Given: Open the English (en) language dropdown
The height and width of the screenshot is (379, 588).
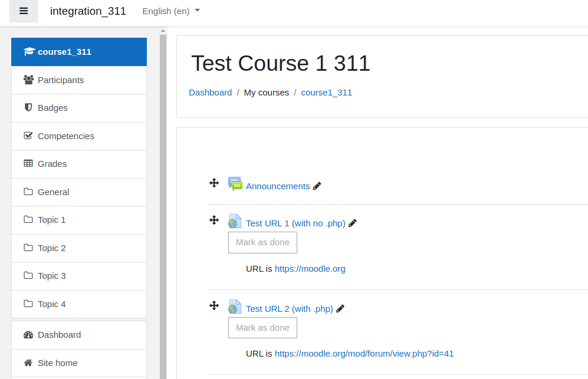Looking at the screenshot, I should click(x=171, y=11).
